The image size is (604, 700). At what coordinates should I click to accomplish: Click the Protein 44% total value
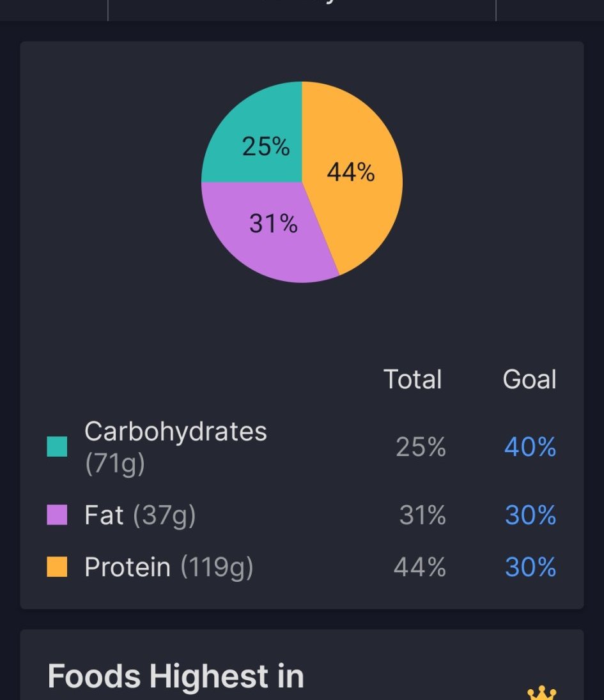click(419, 567)
